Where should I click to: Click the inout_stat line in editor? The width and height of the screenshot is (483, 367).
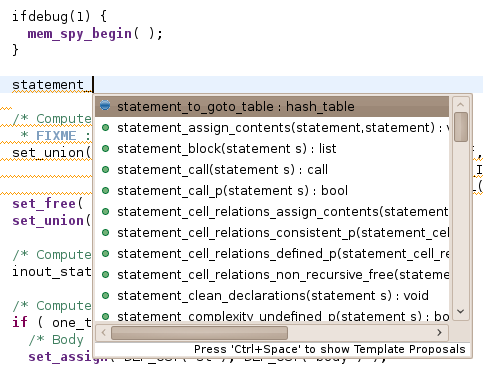(52, 271)
